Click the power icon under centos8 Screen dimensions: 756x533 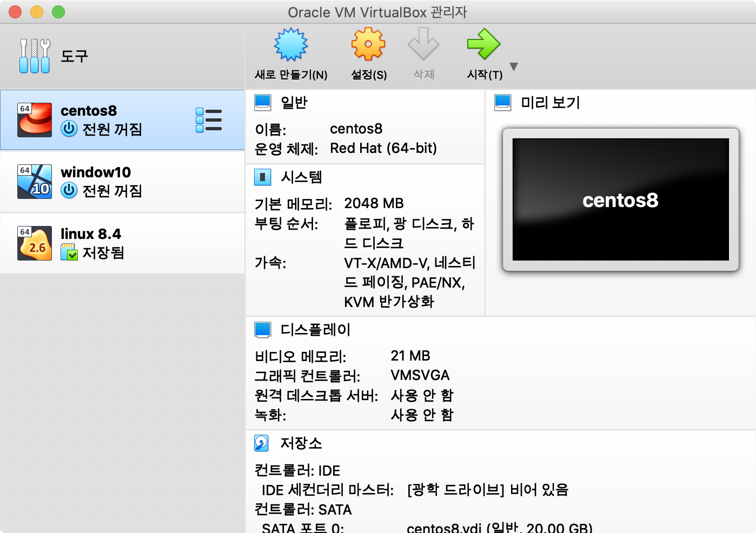click(69, 129)
